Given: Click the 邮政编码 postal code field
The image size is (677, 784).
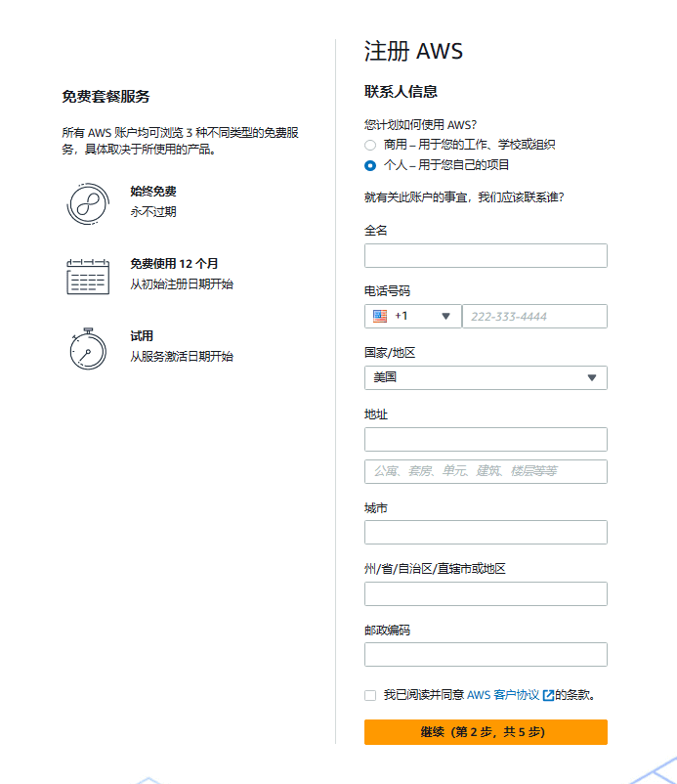Looking at the screenshot, I should [x=486, y=655].
